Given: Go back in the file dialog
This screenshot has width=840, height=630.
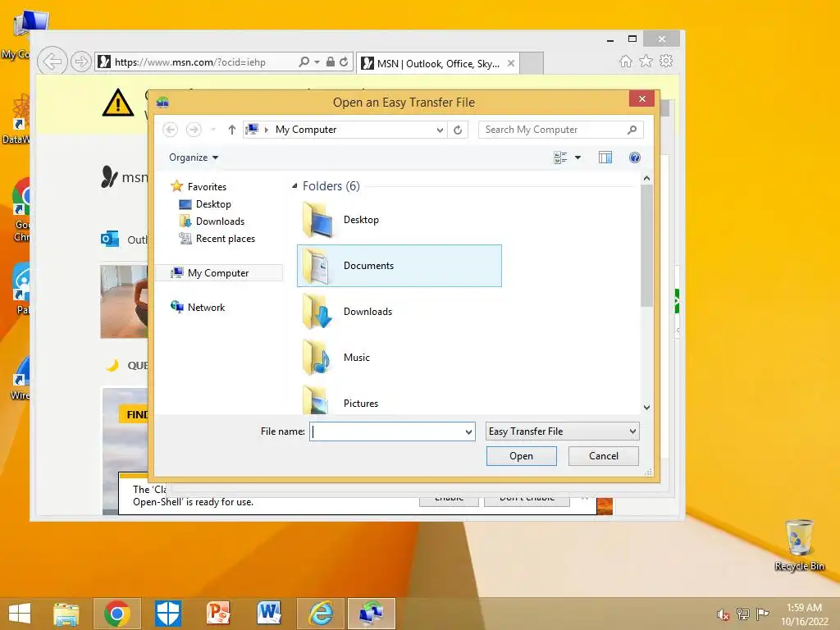Looking at the screenshot, I should pos(171,130).
